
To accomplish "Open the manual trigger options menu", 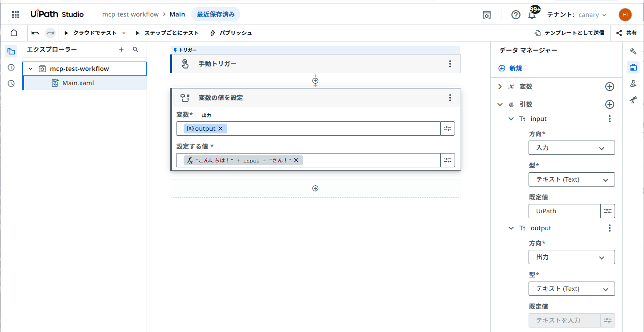I will (450, 64).
